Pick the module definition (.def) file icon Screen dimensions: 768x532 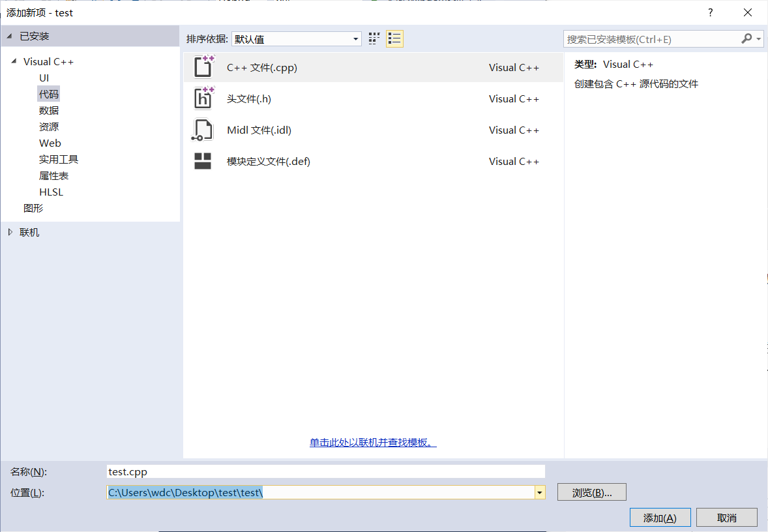tap(202, 161)
